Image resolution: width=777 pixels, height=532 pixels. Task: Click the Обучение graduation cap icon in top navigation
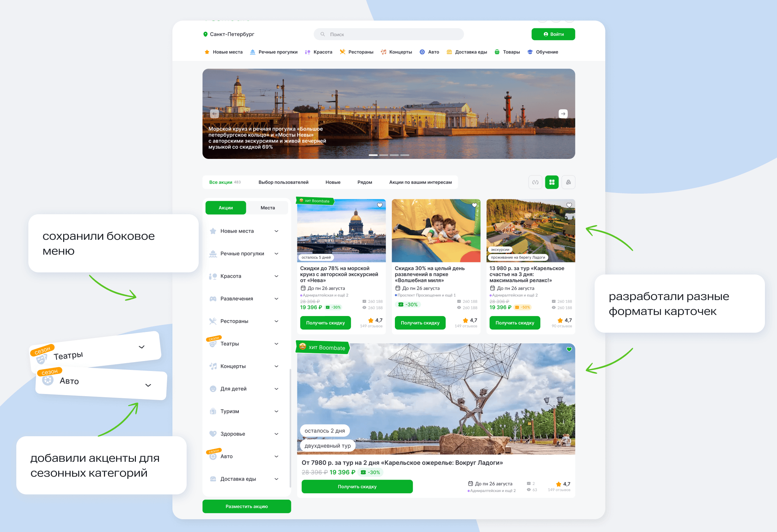click(x=530, y=52)
